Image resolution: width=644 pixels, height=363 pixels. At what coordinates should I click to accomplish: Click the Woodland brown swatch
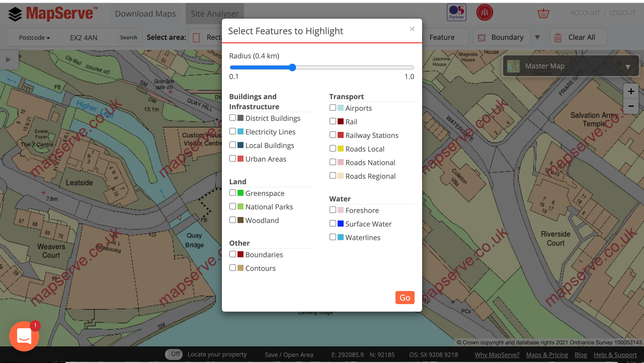[240, 220]
